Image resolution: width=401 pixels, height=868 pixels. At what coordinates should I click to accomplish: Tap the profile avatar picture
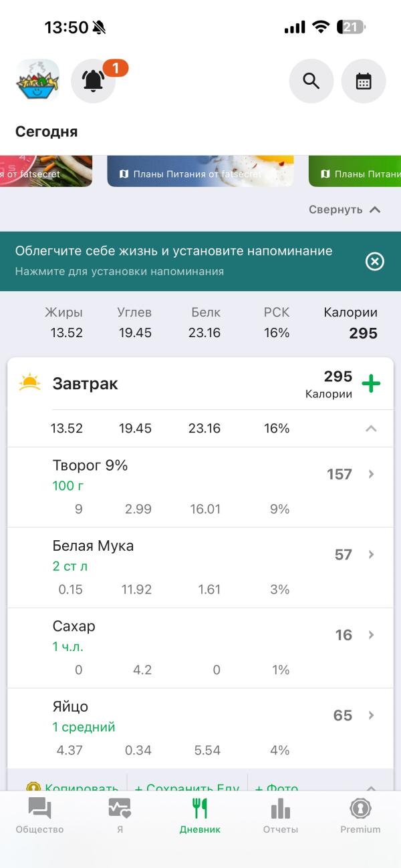tap(37, 81)
